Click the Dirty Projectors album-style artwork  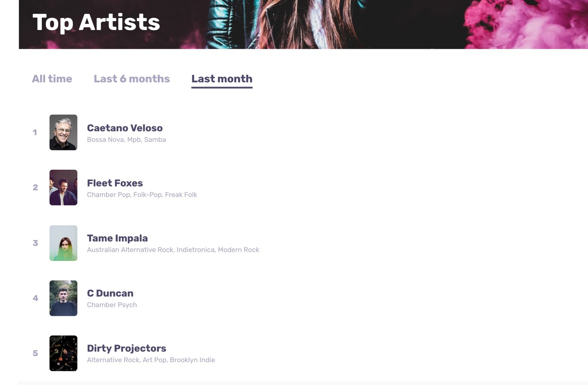(x=63, y=353)
